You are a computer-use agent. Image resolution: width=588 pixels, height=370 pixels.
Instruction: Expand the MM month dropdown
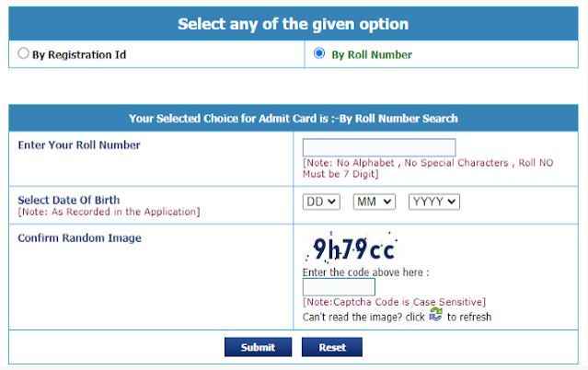pyautogui.click(x=374, y=201)
